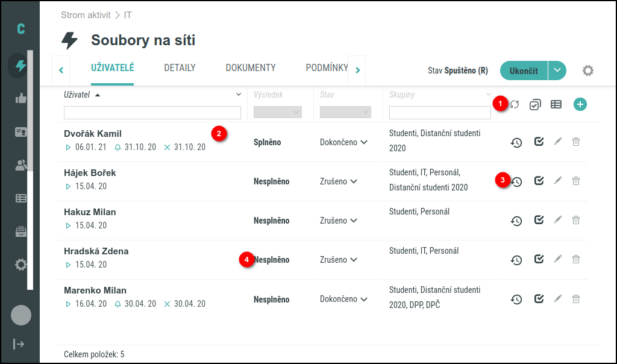
Task: Select the lightning activities icon in sidebar
Action: [20, 65]
